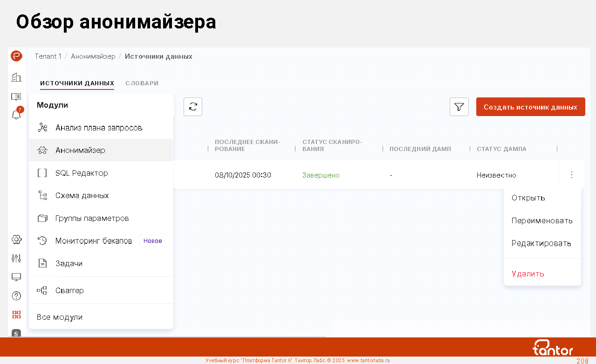Select Редактировать in the context menu

541,243
